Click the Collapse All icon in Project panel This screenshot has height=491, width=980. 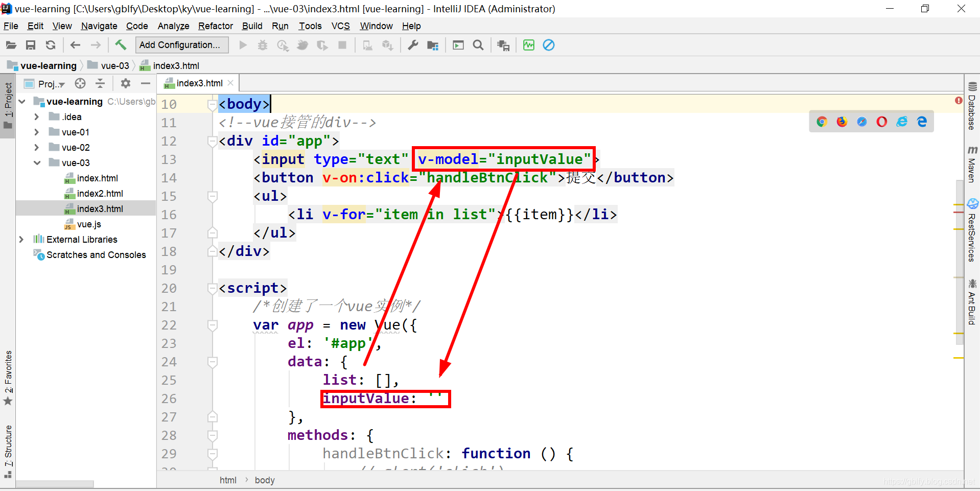pos(100,83)
